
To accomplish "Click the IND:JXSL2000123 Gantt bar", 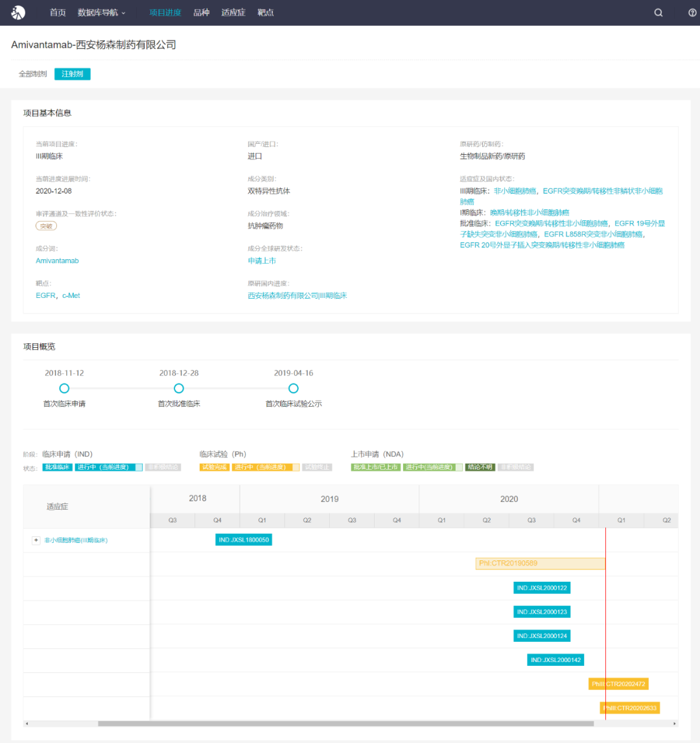I will pyautogui.click(x=542, y=612).
